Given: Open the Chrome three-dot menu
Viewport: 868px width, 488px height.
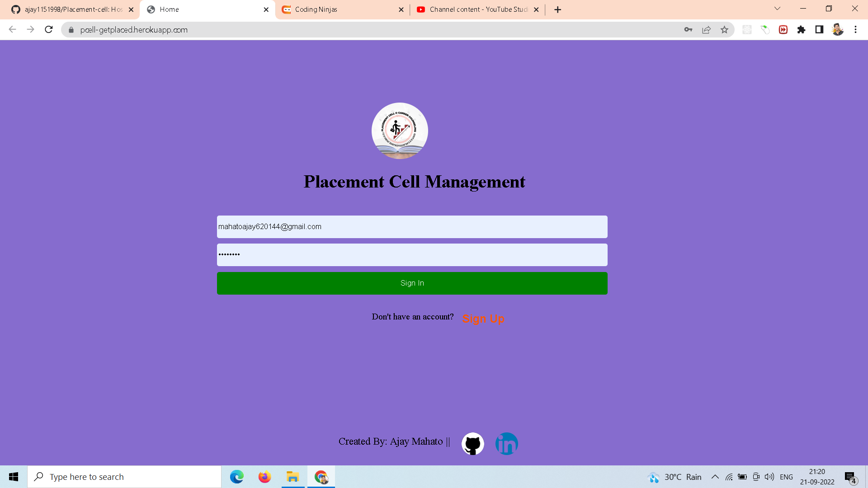Looking at the screenshot, I should 855,29.
